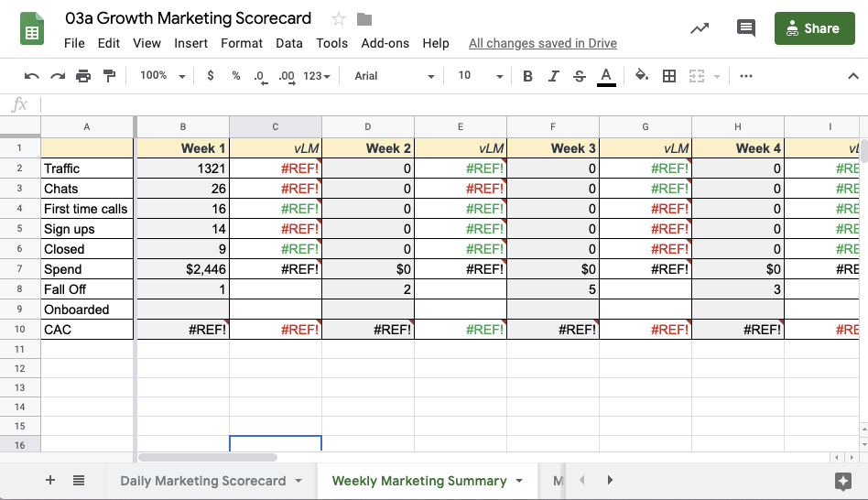Open the Daily Marketing Scorecard tab dropdown arrow

tap(298, 481)
